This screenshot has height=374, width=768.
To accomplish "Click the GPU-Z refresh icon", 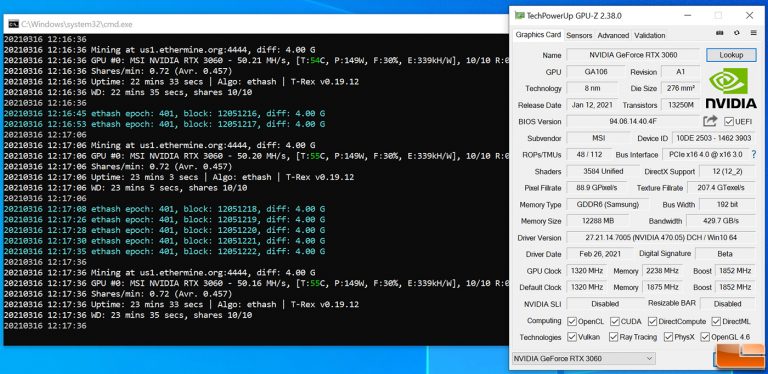I will pos(737,33).
